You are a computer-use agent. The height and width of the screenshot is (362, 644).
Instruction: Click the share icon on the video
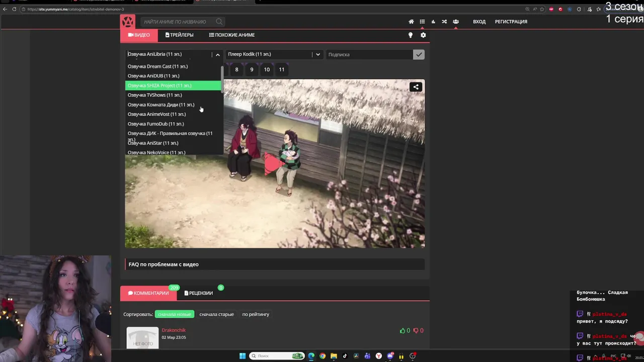(416, 87)
